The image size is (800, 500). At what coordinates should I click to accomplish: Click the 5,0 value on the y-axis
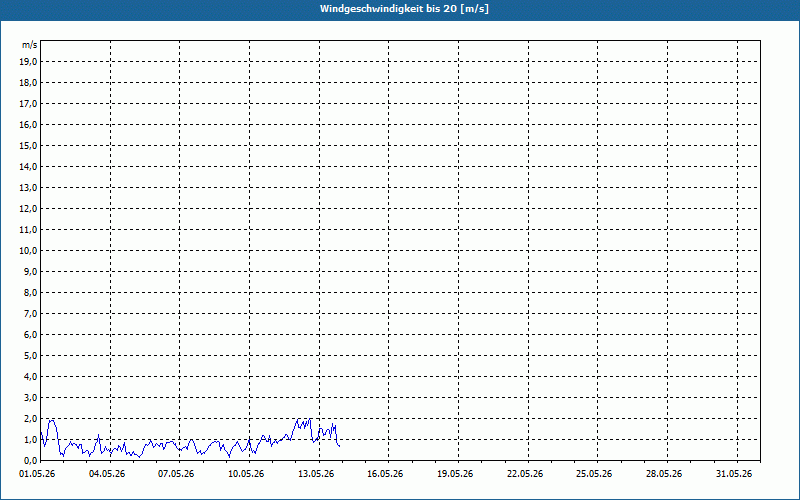(x=31, y=355)
